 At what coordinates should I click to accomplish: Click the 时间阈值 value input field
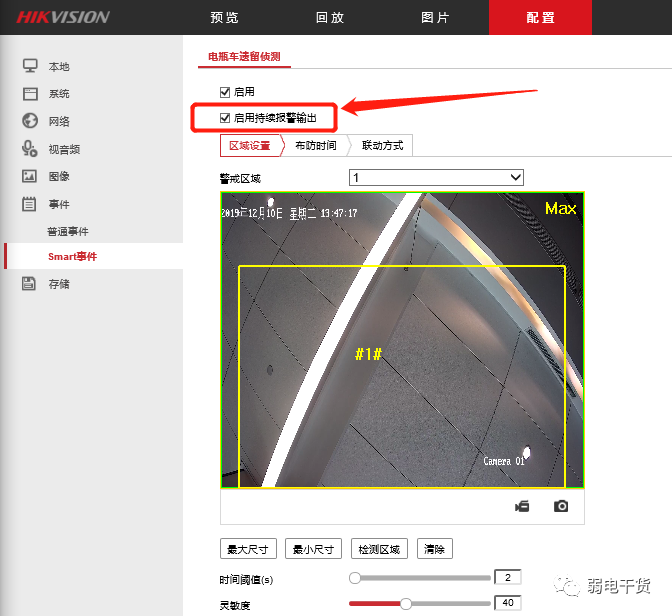tap(508, 577)
